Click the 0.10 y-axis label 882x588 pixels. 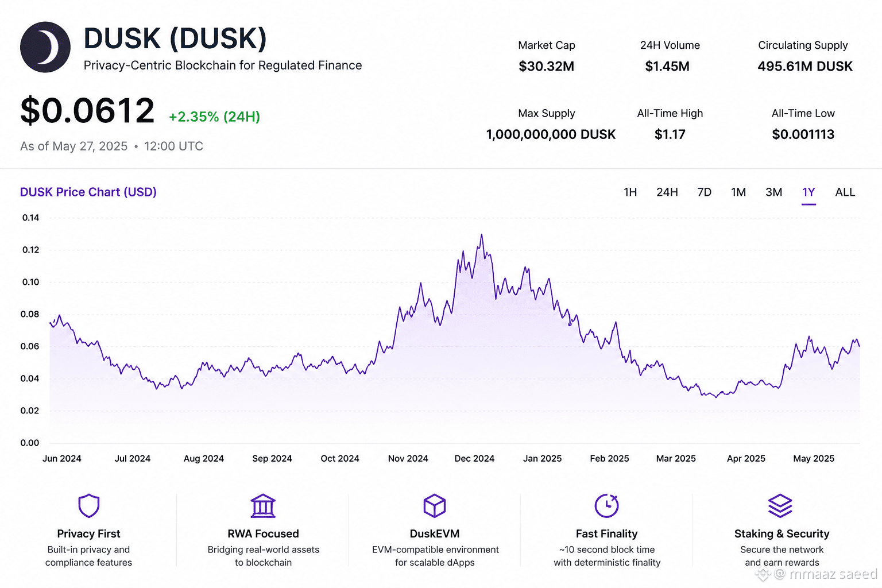[31, 282]
